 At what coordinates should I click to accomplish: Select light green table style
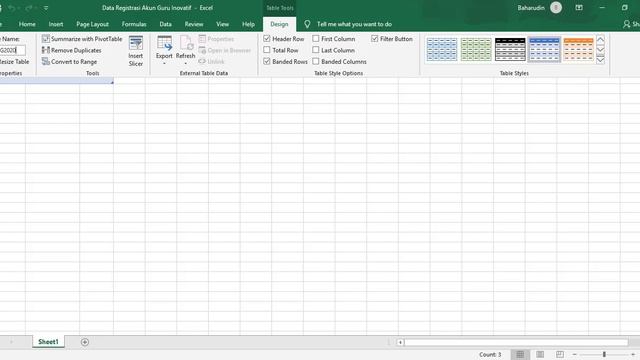click(476, 49)
